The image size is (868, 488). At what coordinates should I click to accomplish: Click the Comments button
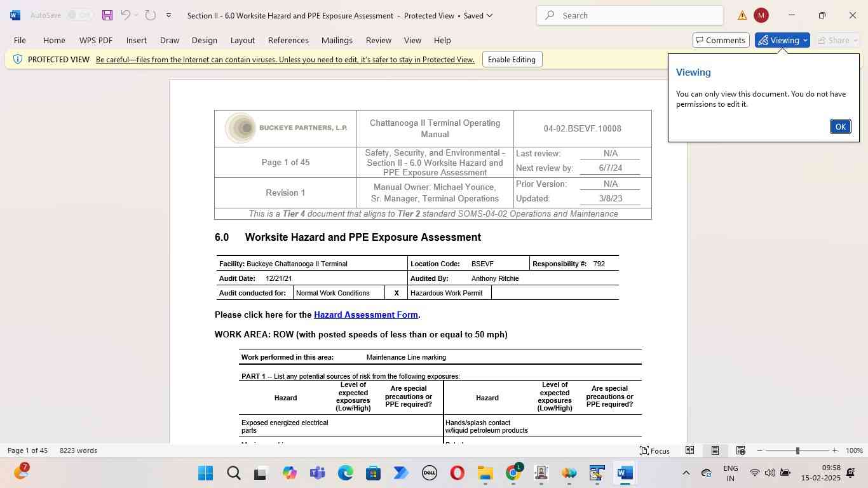[x=721, y=40]
